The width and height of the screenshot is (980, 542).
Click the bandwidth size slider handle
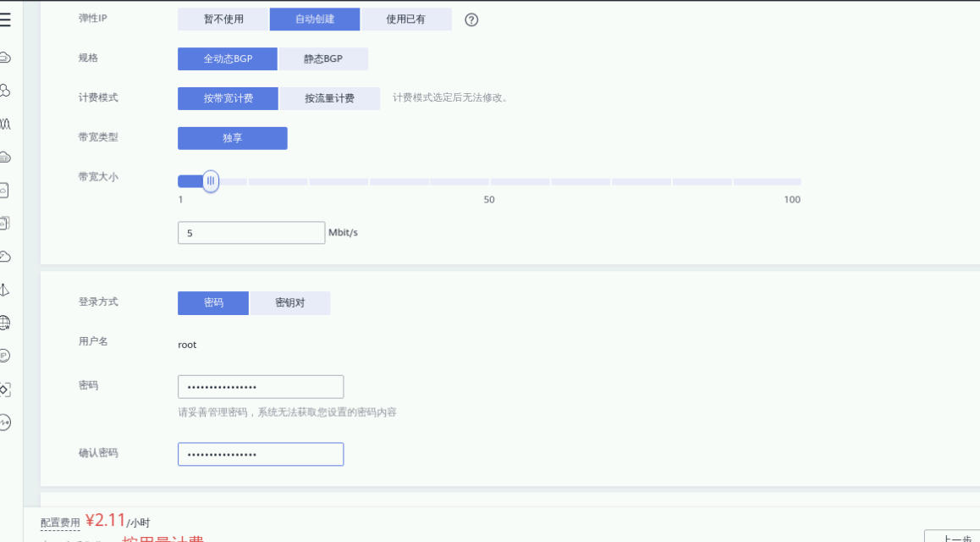211,180
